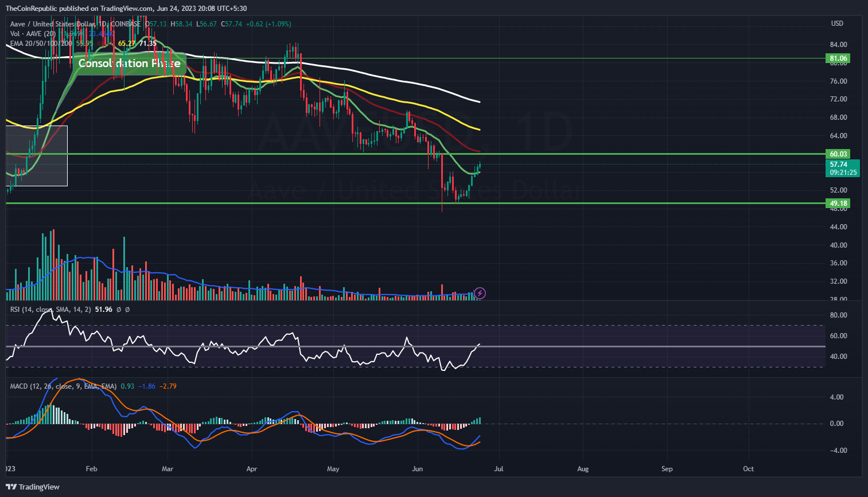The height and width of the screenshot is (497, 868).
Task: Click the high value H58.34 in header
Action: (x=181, y=24)
